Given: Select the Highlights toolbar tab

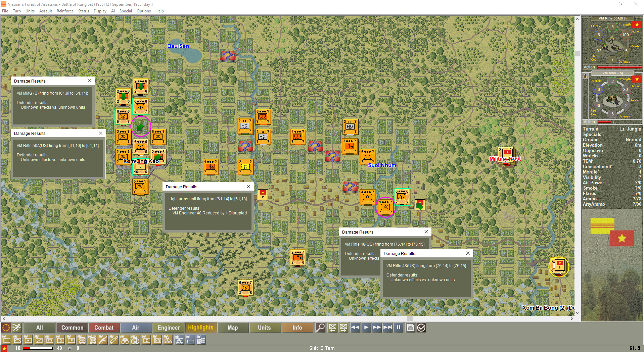Looking at the screenshot, I should coord(200,328).
